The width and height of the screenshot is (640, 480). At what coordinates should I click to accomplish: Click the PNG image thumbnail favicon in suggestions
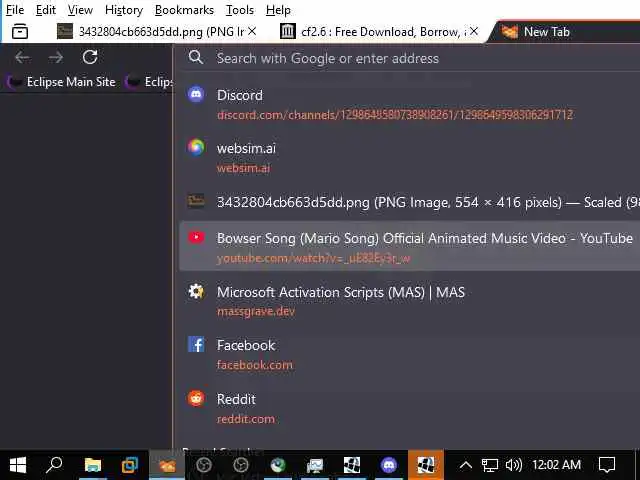196,201
